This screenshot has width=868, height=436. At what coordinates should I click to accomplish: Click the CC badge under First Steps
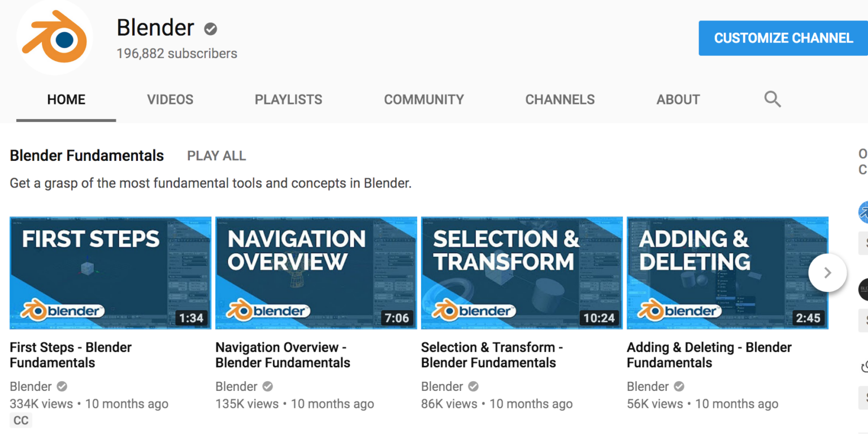(21, 420)
